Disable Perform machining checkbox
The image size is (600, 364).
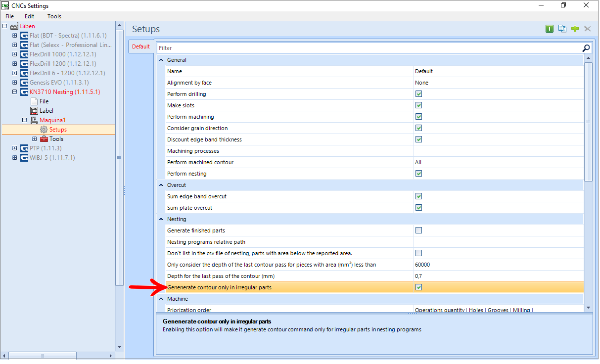tap(418, 117)
